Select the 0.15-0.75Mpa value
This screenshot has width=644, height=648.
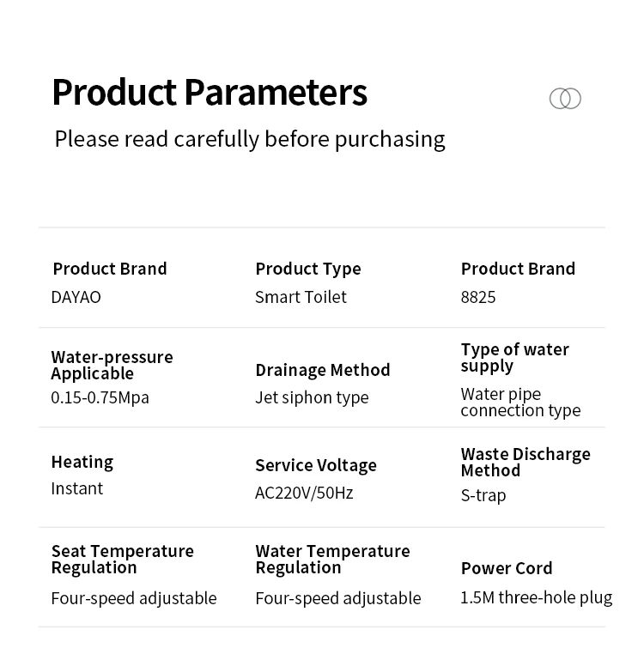(100, 398)
